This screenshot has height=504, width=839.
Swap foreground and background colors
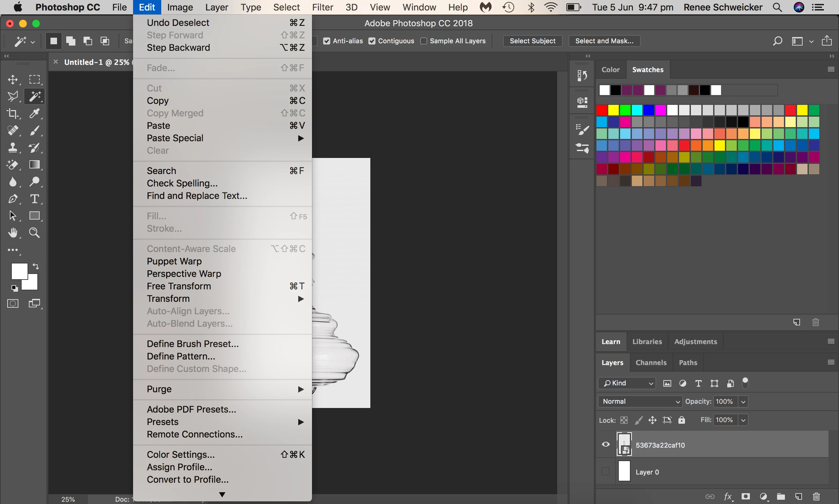(36, 266)
